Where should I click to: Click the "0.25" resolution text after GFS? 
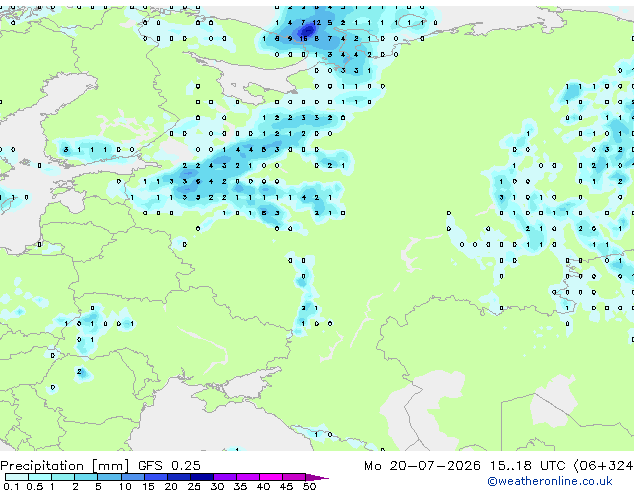click(186, 466)
